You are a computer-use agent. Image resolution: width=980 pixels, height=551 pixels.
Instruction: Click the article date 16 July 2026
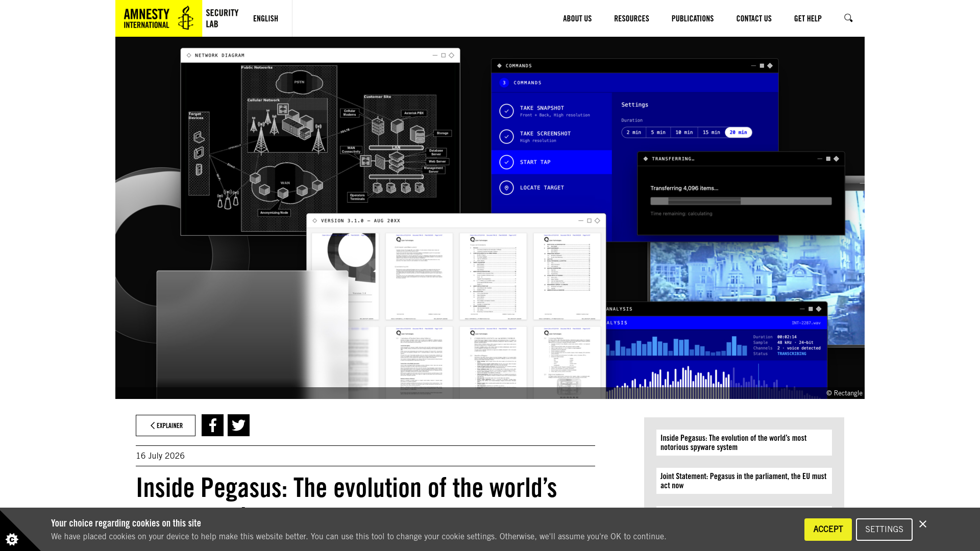coord(160,456)
